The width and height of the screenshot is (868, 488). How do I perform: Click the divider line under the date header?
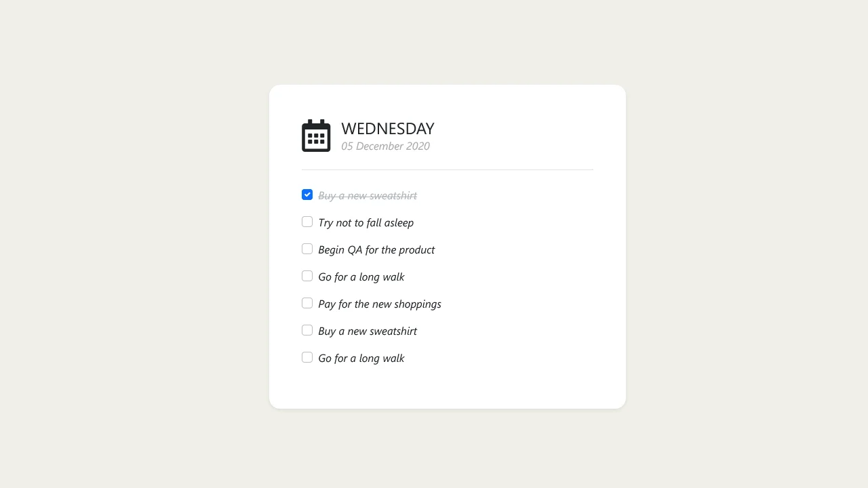coord(448,169)
